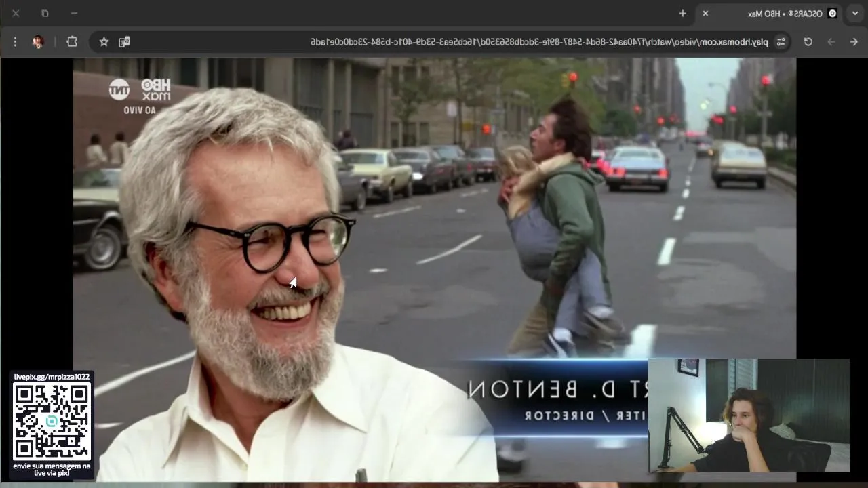Click the bright back navigation arrow

coord(854,42)
